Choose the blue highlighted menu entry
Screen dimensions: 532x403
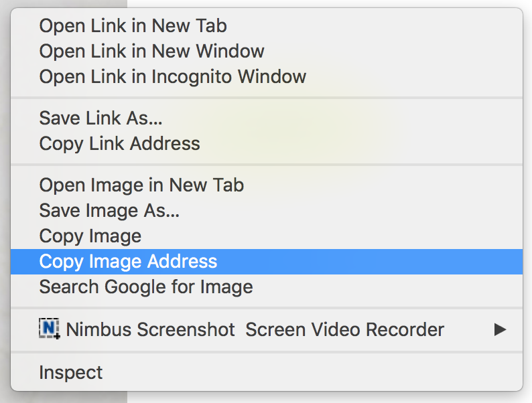click(267, 262)
